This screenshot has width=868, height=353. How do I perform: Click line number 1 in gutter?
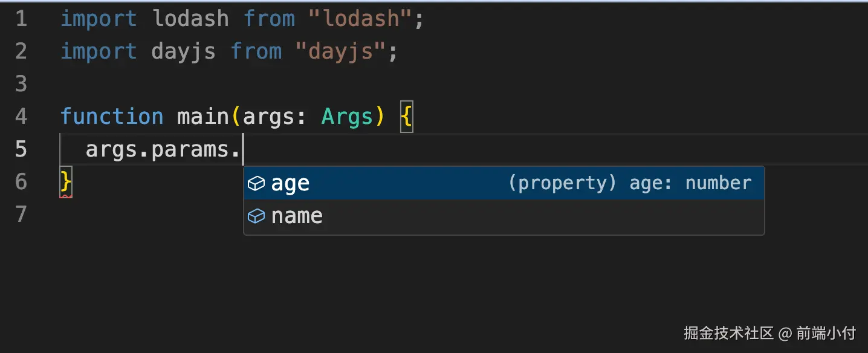(x=21, y=19)
